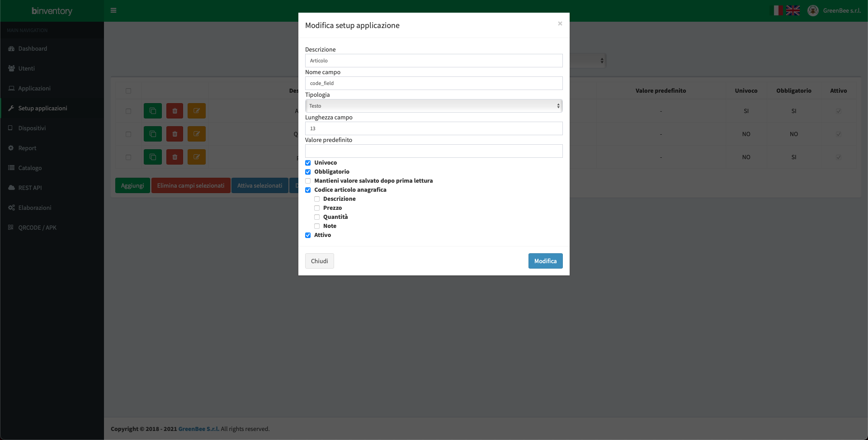Image resolution: width=868 pixels, height=440 pixels.
Task: Open Elaborazioni in the sidebar
Action: (x=52, y=208)
